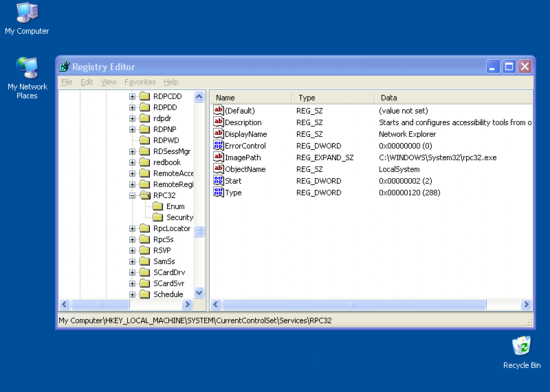Select the RemoteAcce tree key label
Screen dimensions: 550x392
[173, 173]
